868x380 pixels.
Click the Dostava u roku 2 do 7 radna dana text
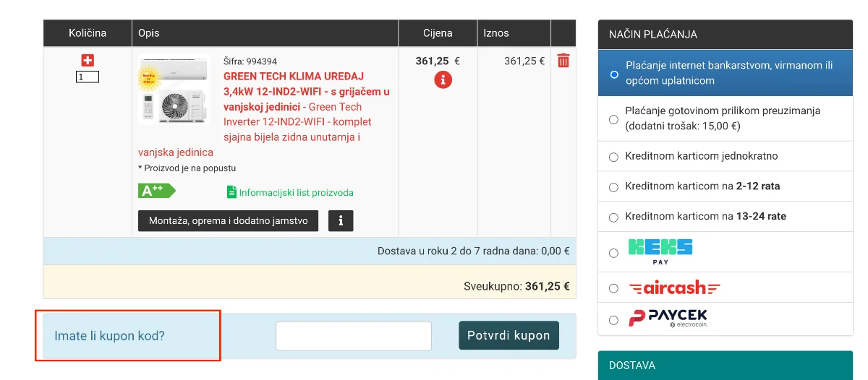(x=474, y=251)
